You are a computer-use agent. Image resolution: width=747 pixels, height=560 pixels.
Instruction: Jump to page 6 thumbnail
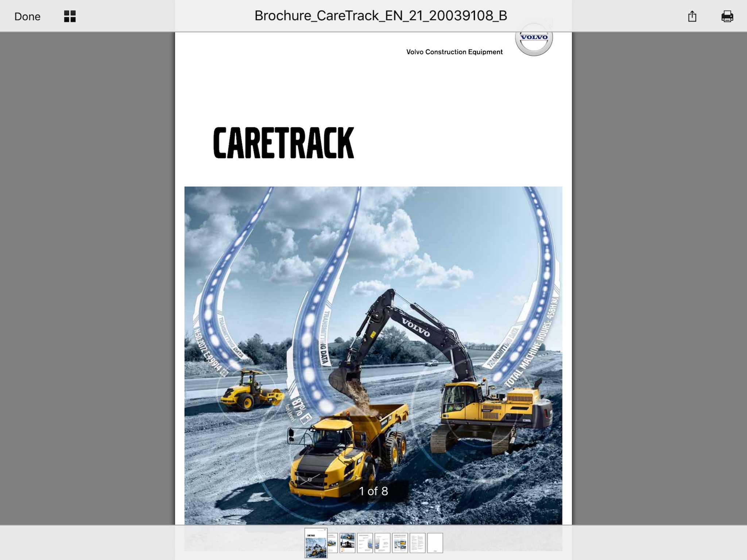(x=400, y=543)
